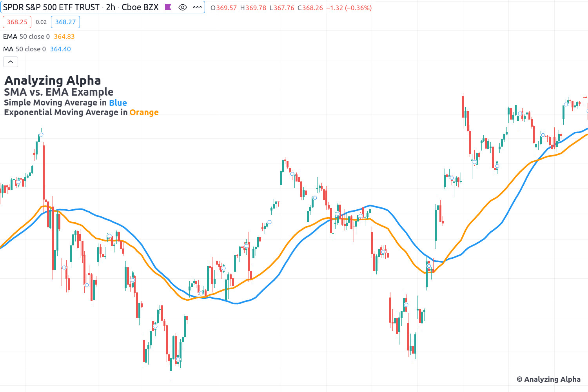
Task: Click the red sell price button 368.25
Action: [17, 22]
